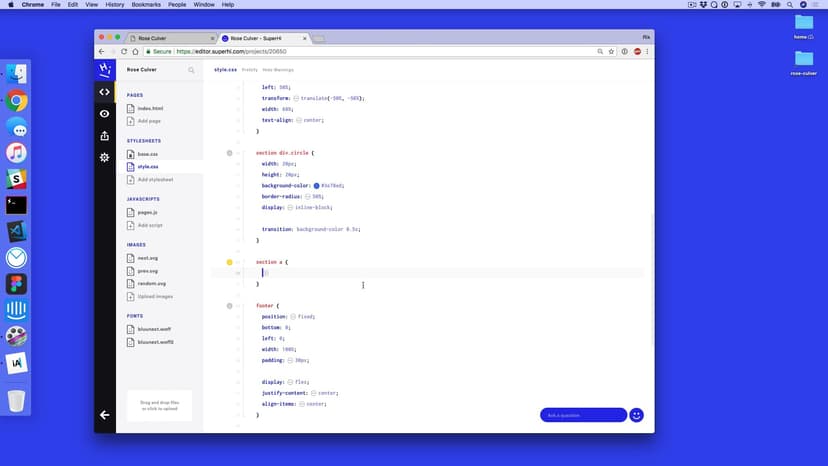
Task: Click the blue background-color swatch
Action: 316,185
